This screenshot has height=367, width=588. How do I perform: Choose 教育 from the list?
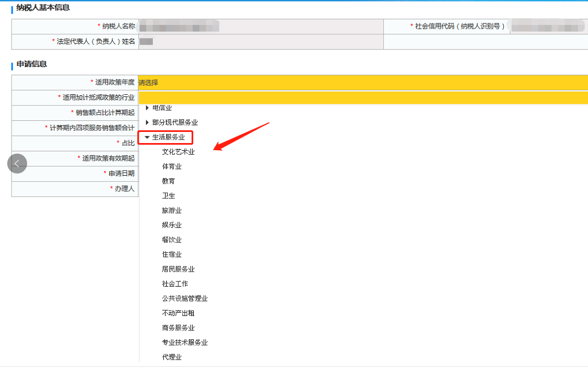pyautogui.click(x=168, y=181)
